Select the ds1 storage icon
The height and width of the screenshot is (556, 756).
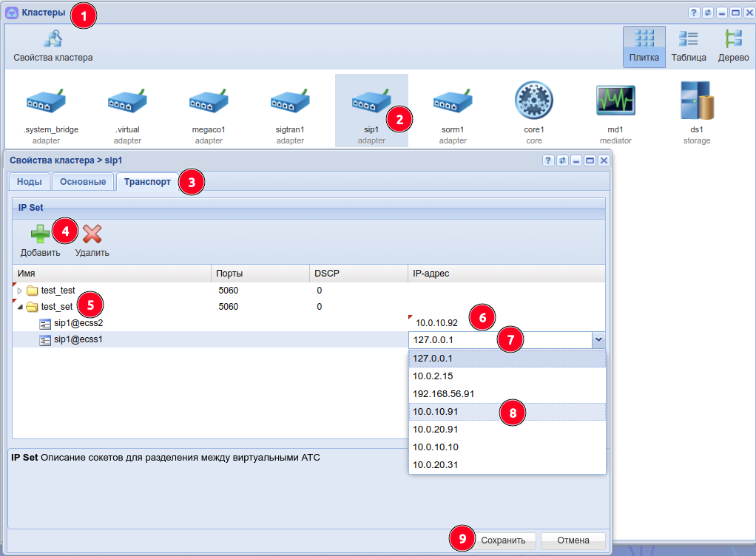click(x=696, y=101)
